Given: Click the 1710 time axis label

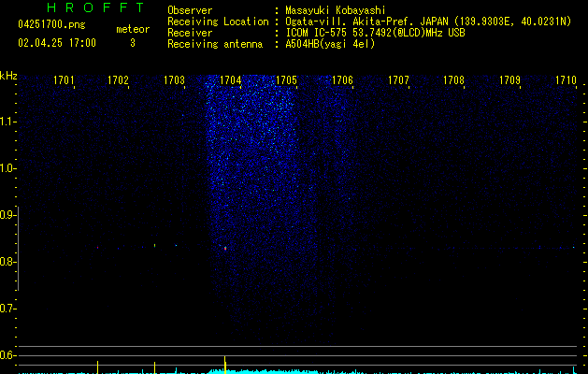Looking at the screenshot, I should click(x=566, y=80).
